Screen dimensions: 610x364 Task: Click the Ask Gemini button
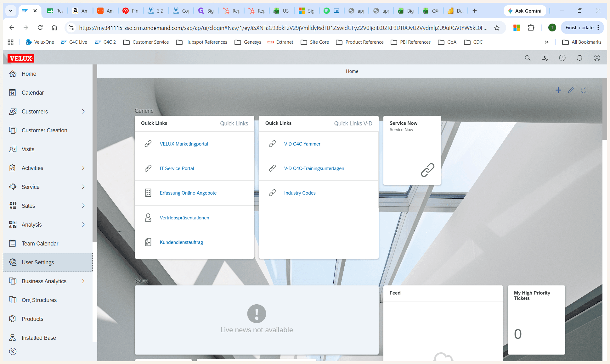point(525,11)
